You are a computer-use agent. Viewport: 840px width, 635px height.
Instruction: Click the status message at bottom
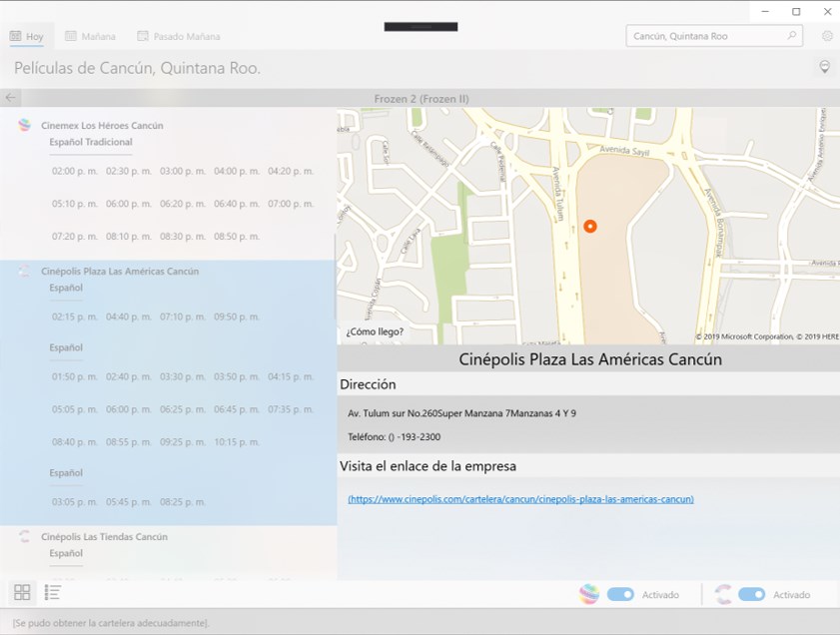(x=110, y=623)
